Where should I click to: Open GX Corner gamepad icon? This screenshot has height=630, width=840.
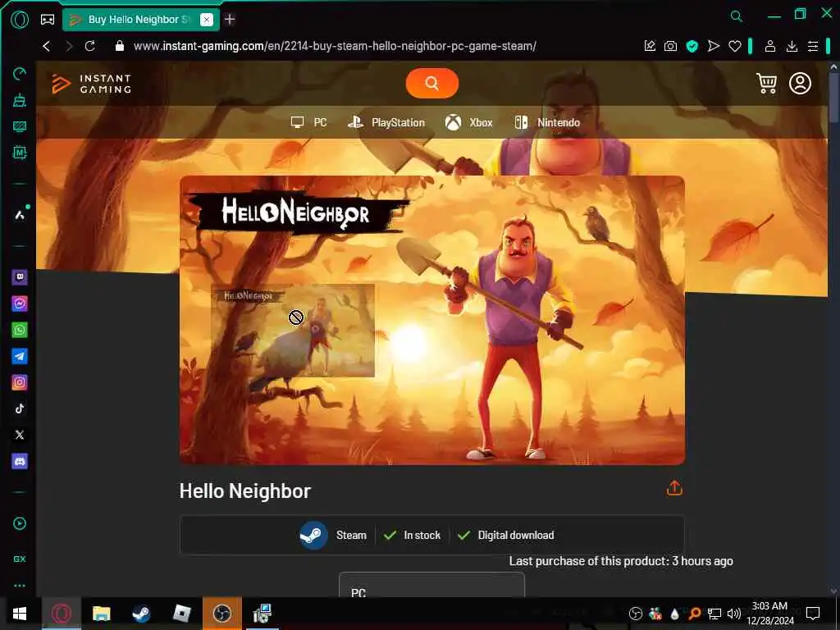(47, 20)
